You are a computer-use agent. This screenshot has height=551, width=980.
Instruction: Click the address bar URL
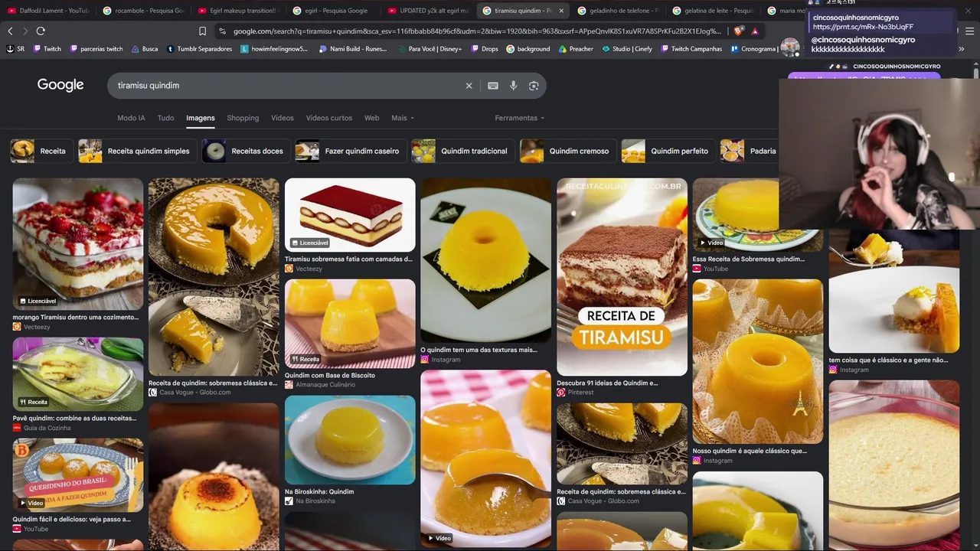pos(477,31)
